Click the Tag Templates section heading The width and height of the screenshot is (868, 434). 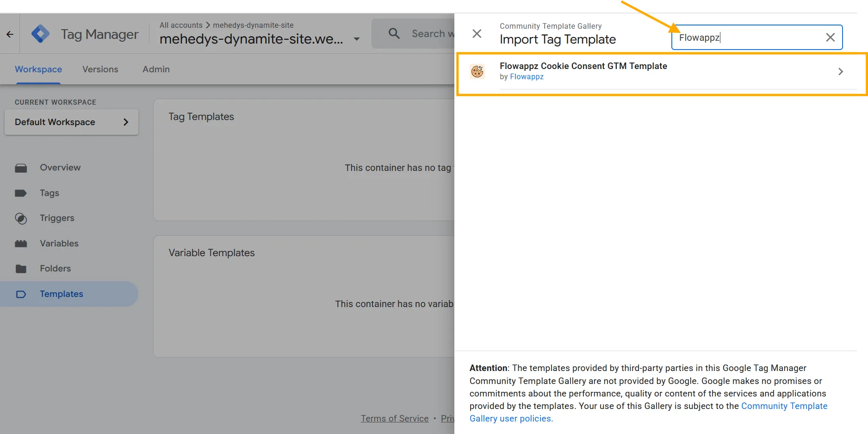pyautogui.click(x=201, y=117)
